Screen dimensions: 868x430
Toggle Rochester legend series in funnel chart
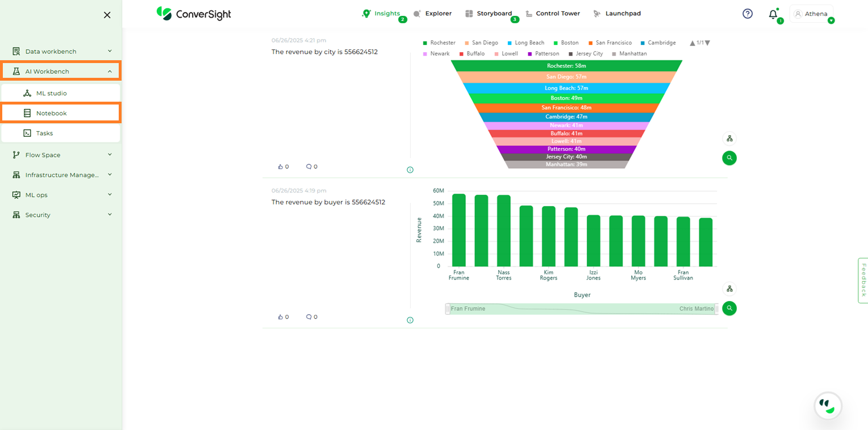(x=439, y=43)
